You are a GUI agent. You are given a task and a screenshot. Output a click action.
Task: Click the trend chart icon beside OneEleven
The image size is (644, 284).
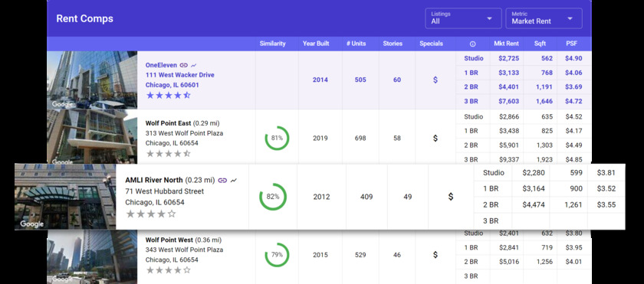[194, 65]
